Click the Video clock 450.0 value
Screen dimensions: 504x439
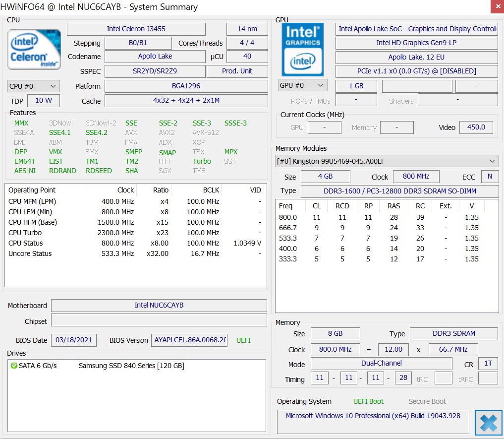[476, 127]
